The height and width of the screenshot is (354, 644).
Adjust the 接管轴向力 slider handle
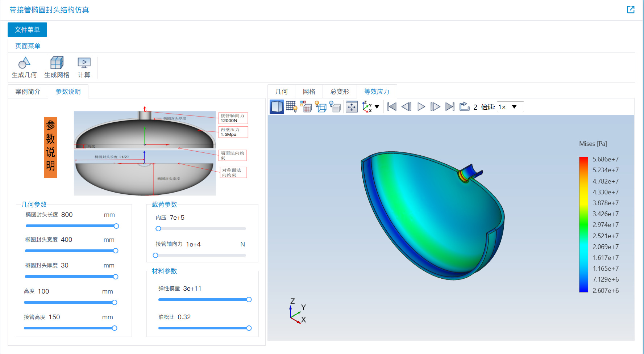coord(155,256)
